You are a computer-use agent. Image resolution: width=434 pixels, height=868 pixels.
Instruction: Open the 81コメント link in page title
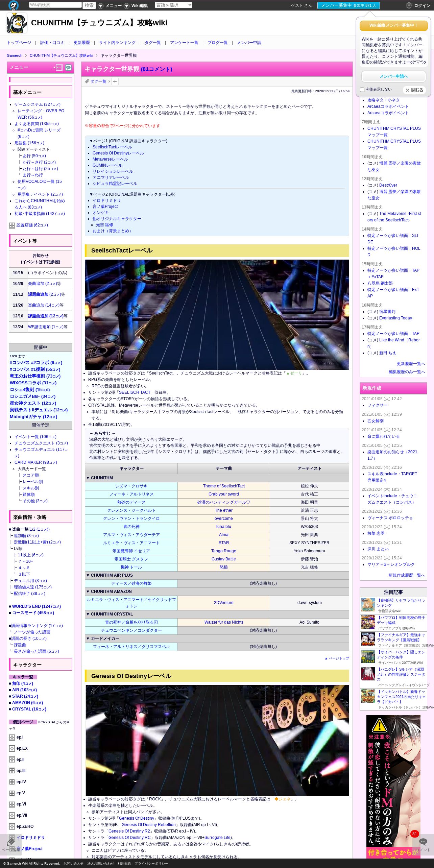pyautogui.click(x=156, y=69)
